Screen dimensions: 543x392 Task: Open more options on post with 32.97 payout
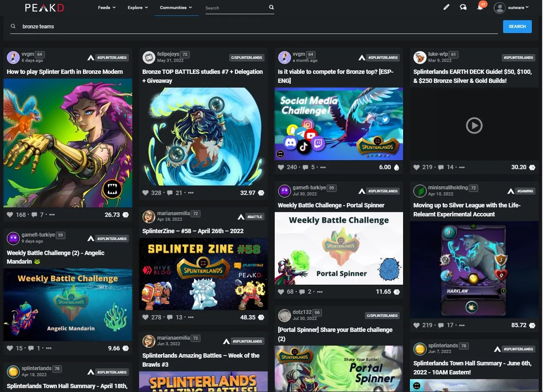coord(191,193)
